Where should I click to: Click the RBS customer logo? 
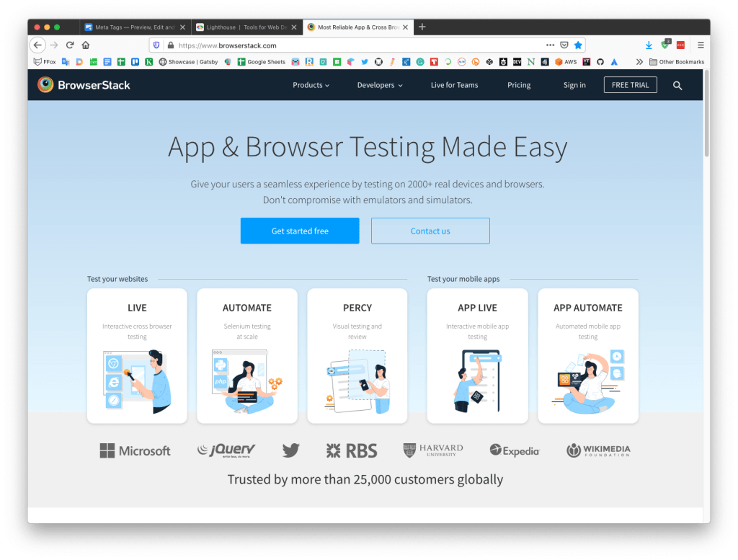(352, 451)
